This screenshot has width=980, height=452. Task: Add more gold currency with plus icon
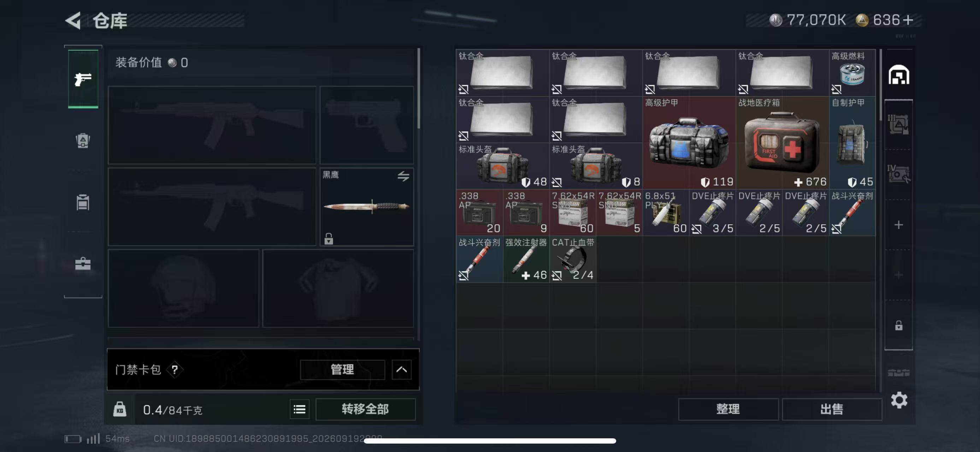[x=908, y=20]
